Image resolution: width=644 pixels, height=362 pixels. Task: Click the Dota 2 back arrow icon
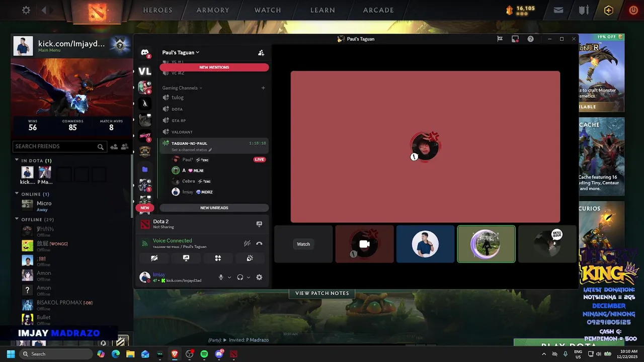44,10
